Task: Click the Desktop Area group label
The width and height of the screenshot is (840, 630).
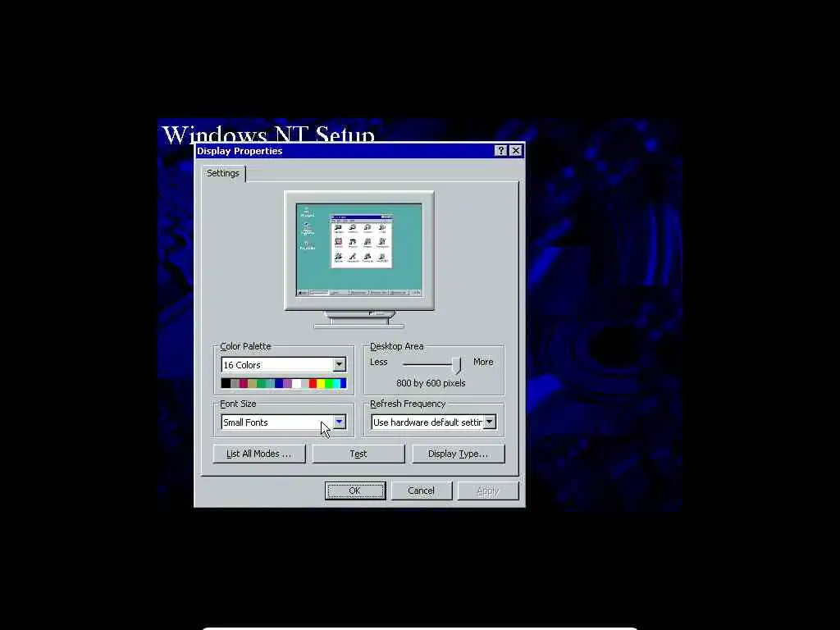Action: point(396,347)
